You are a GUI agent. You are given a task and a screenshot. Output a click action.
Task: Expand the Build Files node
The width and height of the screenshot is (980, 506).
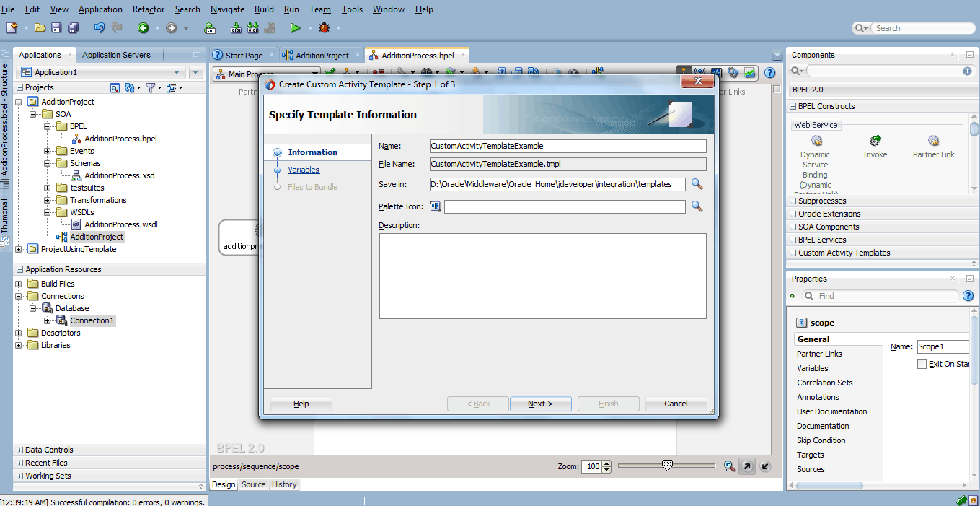click(19, 284)
